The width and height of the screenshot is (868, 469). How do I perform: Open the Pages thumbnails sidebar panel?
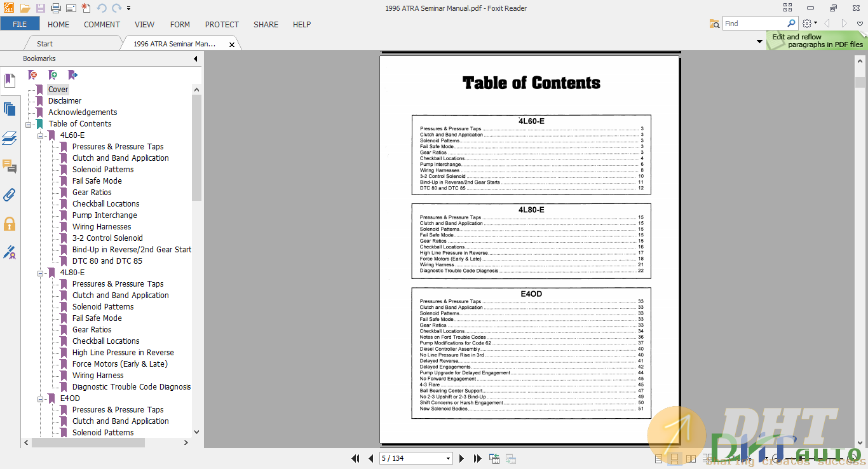tap(10, 109)
